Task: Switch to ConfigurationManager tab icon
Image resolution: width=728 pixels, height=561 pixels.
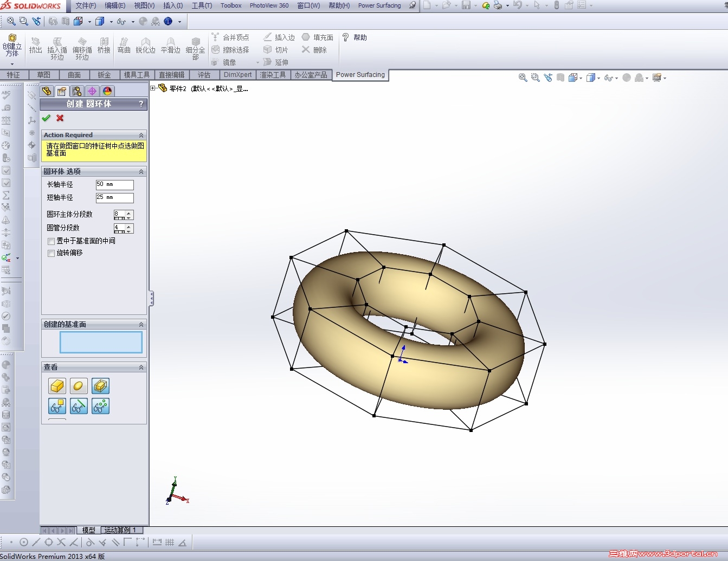Action: (77, 91)
